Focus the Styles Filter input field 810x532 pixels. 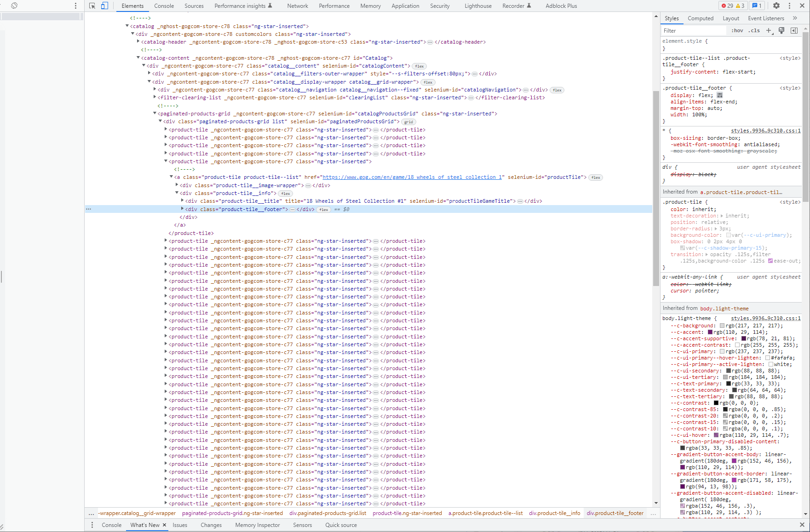pos(694,31)
